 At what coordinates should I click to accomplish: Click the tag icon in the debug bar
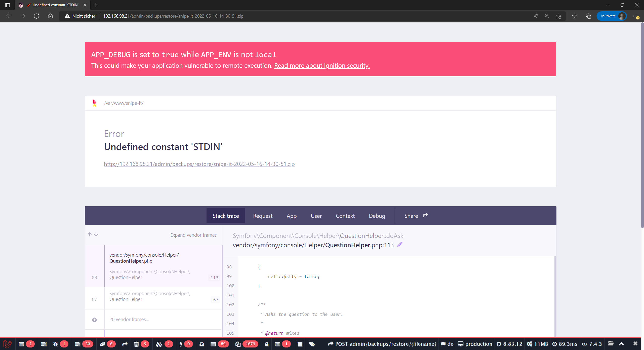[x=312, y=344]
